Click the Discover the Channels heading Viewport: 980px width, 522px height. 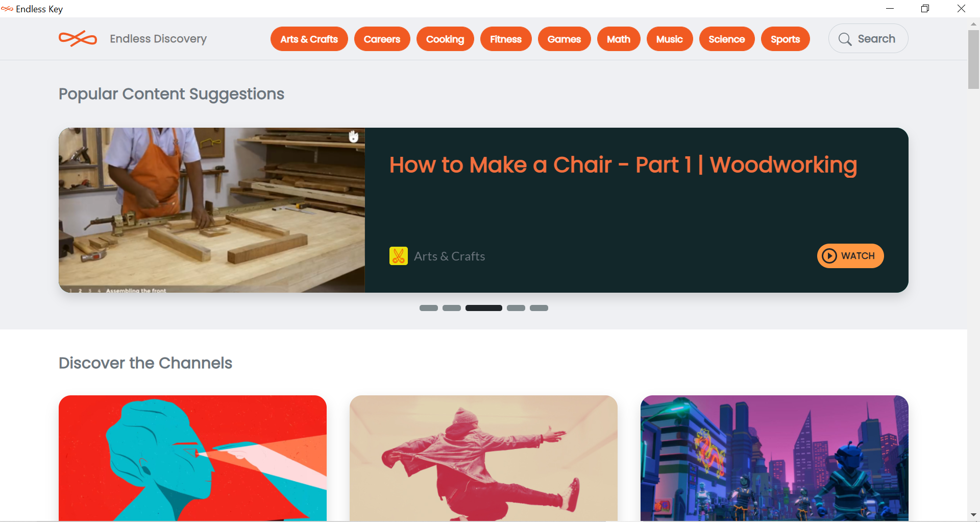(145, 363)
